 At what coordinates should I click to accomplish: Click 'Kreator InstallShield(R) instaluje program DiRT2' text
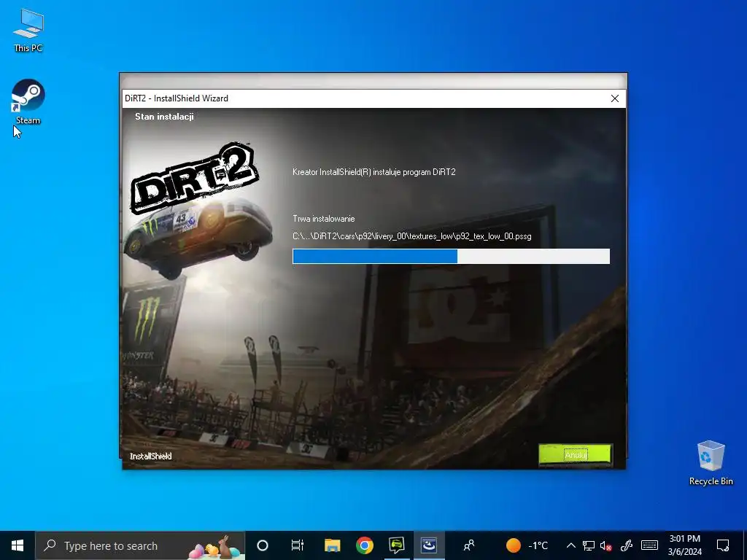click(374, 172)
